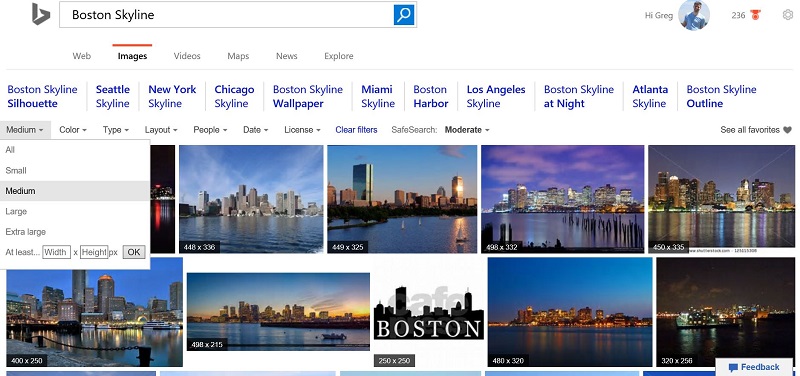Viewport: 800px width, 376px height.
Task: Open the 400 x 250 harbor thumbnail
Action: [94, 312]
